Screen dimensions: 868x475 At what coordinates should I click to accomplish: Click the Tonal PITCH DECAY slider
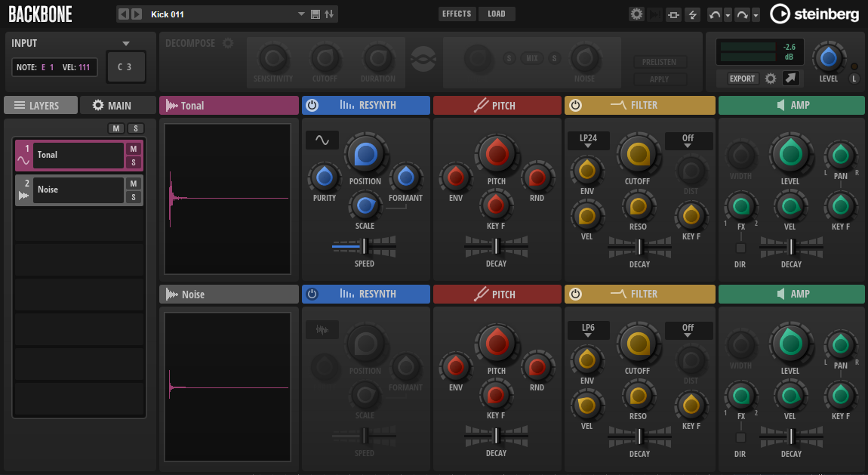(496, 246)
